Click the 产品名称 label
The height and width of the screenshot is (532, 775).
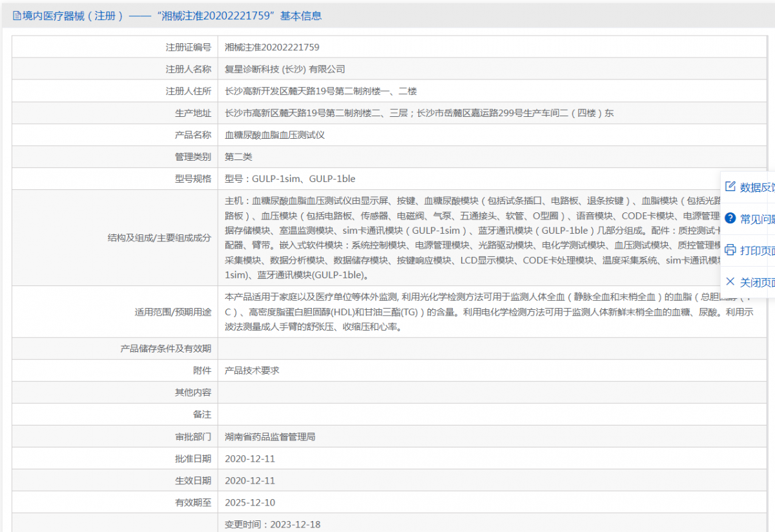coord(193,135)
